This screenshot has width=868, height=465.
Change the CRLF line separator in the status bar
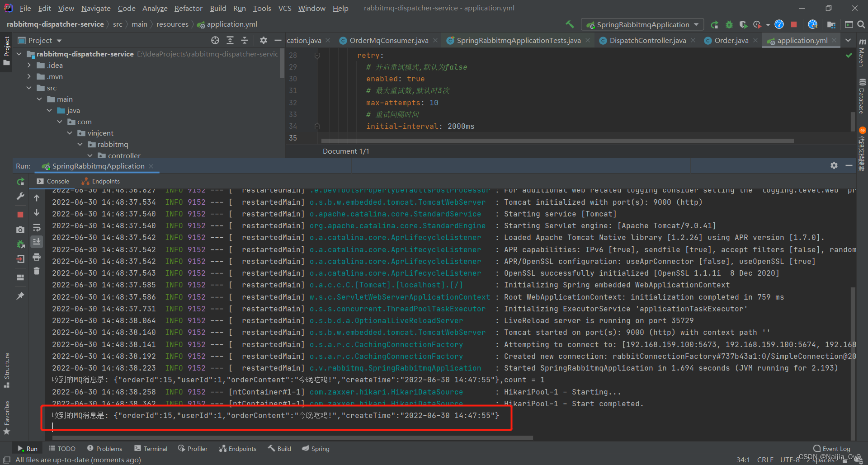coord(765,460)
